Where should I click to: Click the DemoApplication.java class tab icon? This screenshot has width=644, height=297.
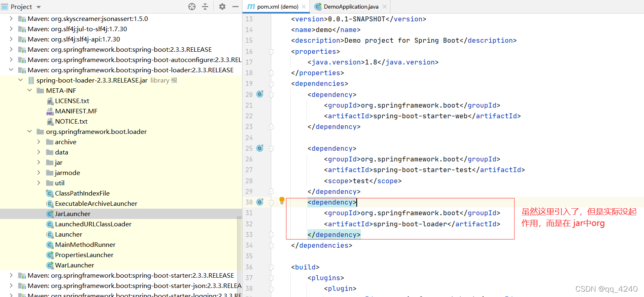click(x=318, y=7)
